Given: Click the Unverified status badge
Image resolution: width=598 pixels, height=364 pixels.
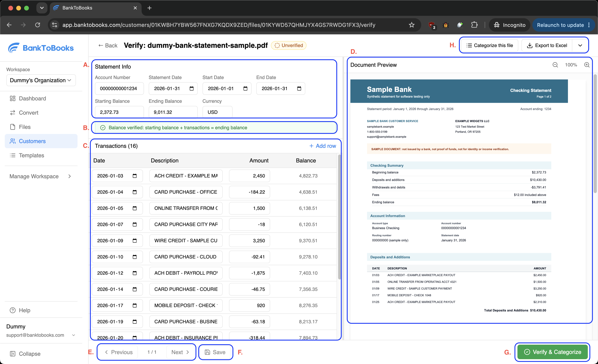Looking at the screenshot, I should 289,46.
